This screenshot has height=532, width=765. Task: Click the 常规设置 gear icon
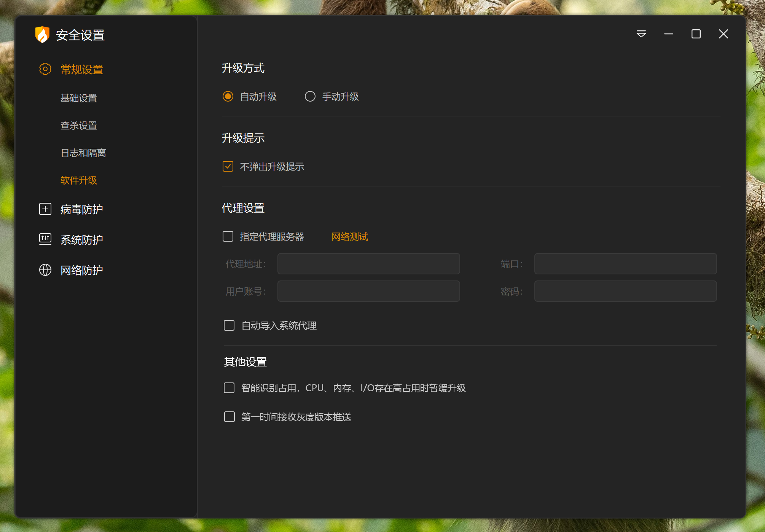[45, 69]
